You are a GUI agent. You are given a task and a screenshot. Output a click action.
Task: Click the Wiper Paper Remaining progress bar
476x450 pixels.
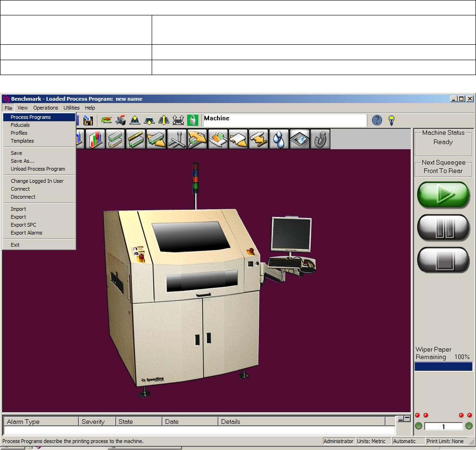(443, 367)
